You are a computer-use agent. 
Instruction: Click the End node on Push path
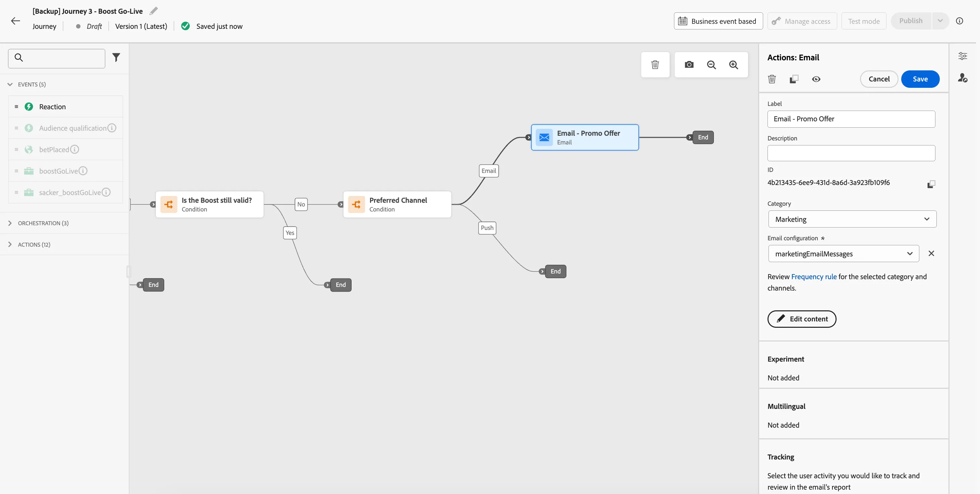pyautogui.click(x=555, y=271)
